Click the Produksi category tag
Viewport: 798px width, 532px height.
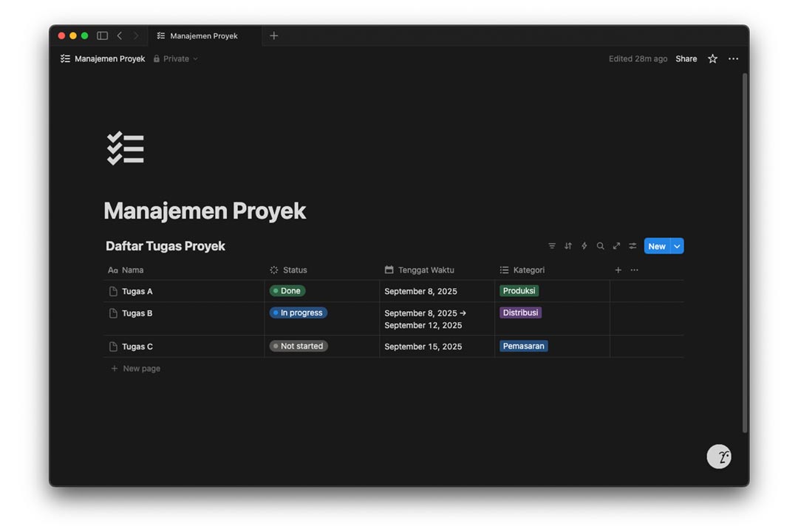tap(519, 290)
